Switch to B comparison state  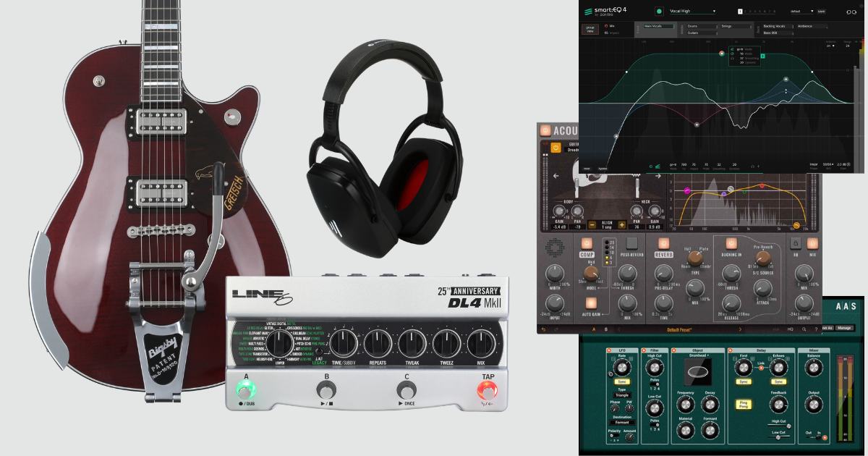coord(606,329)
